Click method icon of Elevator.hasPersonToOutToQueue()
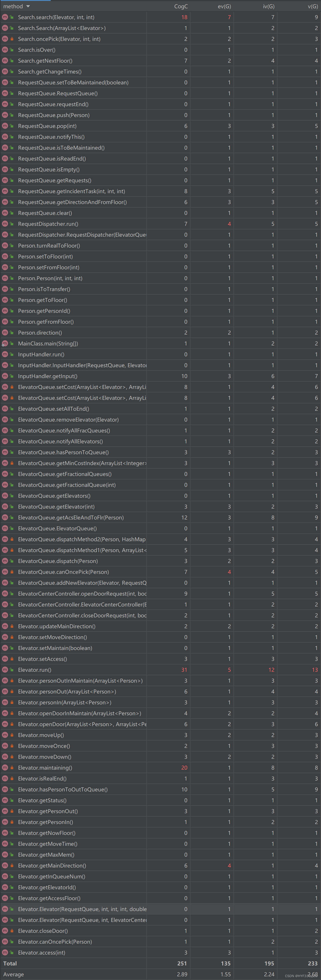 click(5, 789)
